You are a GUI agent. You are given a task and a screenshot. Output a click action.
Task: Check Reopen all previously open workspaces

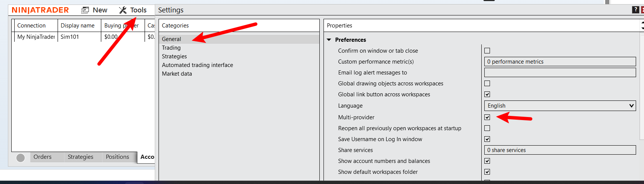tap(487, 128)
